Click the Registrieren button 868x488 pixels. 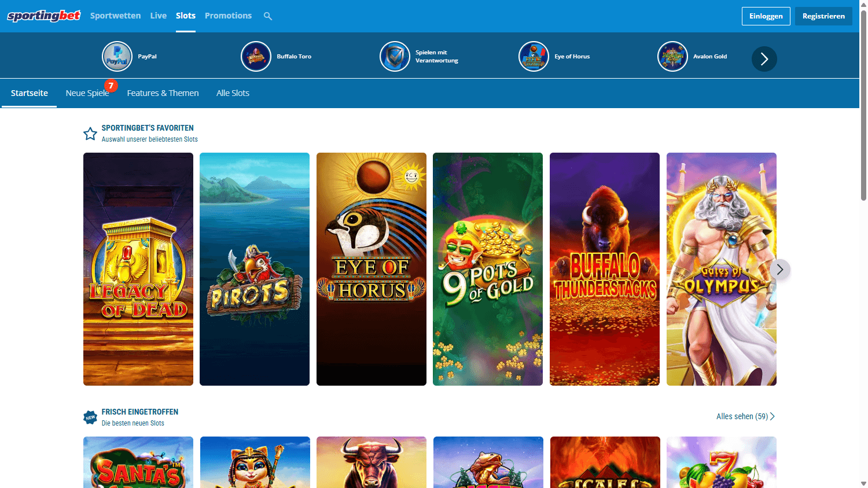pos(823,16)
